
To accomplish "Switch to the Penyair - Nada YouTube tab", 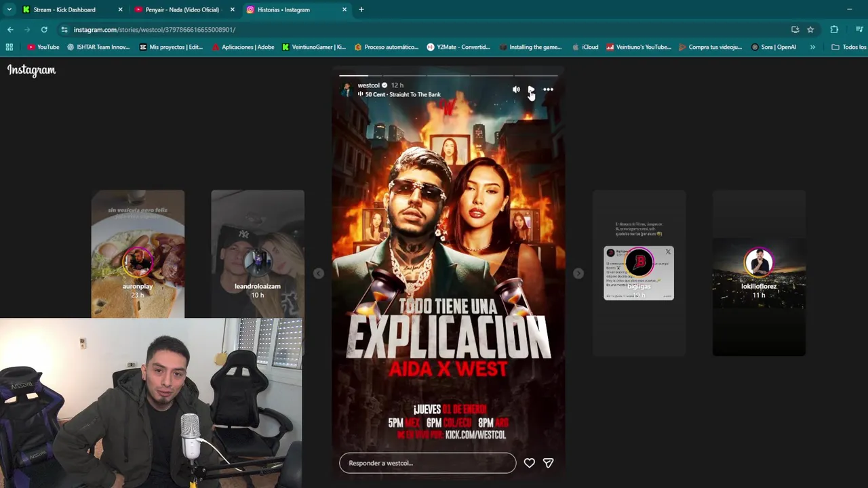I will (182, 9).
